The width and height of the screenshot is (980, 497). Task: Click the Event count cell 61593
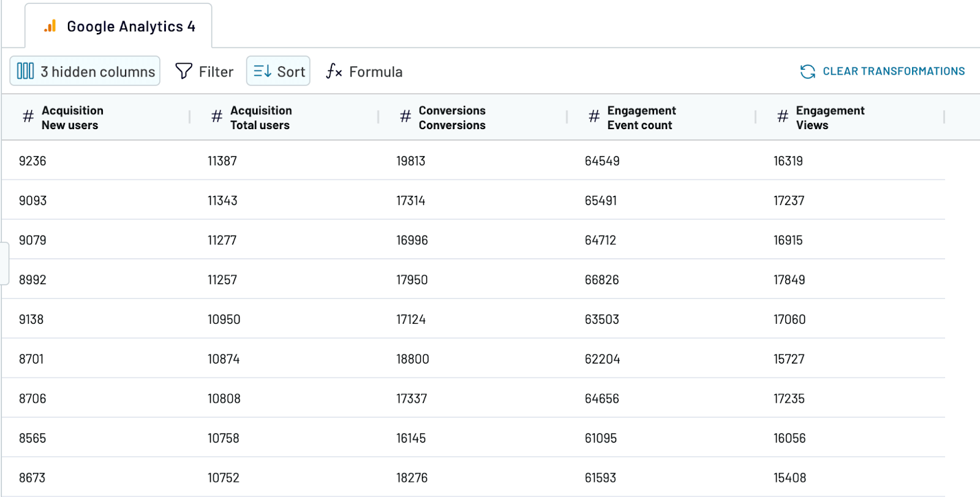(601, 478)
